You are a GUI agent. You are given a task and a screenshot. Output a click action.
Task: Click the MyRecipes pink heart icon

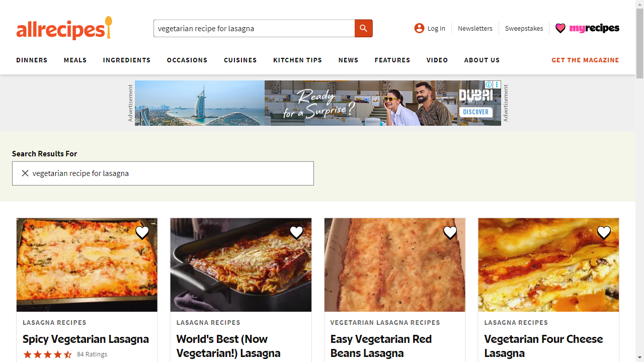(560, 28)
